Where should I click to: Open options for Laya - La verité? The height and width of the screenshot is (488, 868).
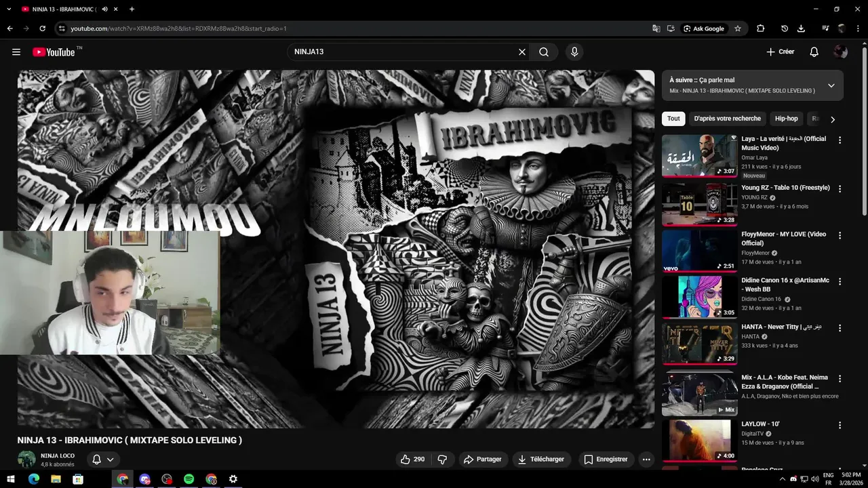click(840, 140)
